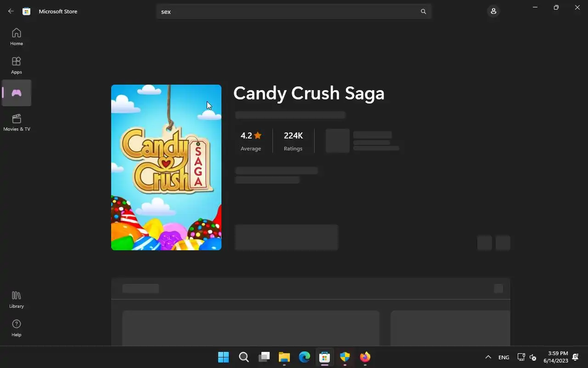This screenshot has height=368, width=588.
Task: Open taskbar Search
Action: pos(244,357)
